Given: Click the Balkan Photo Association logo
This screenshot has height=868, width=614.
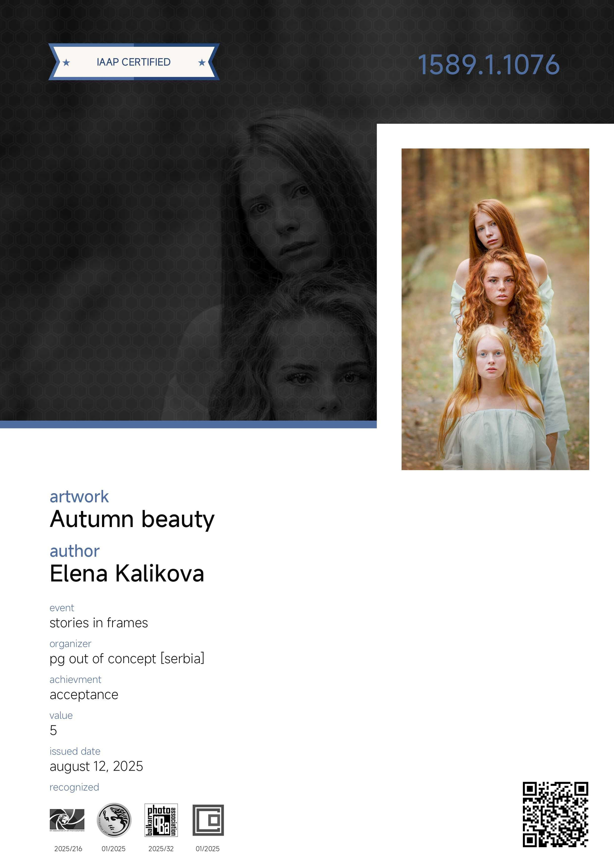Looking at the screenshot, I should pyautogui.click(x=161, y=820).
